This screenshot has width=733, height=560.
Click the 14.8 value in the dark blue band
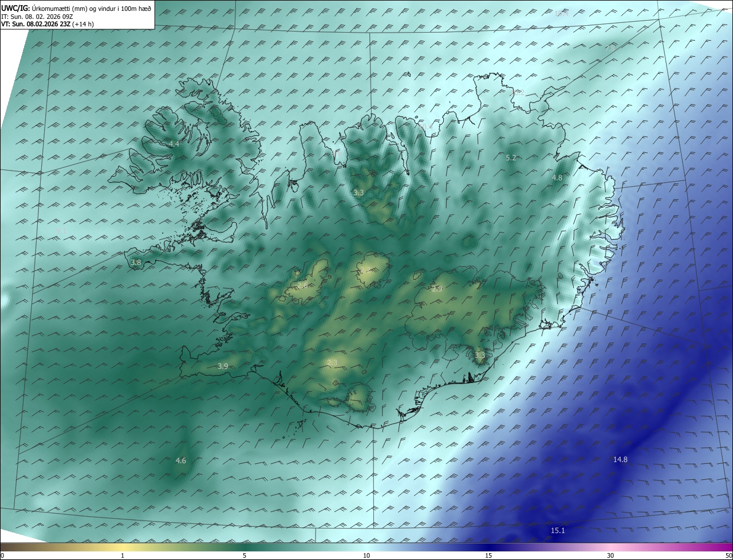coord(620,459)
